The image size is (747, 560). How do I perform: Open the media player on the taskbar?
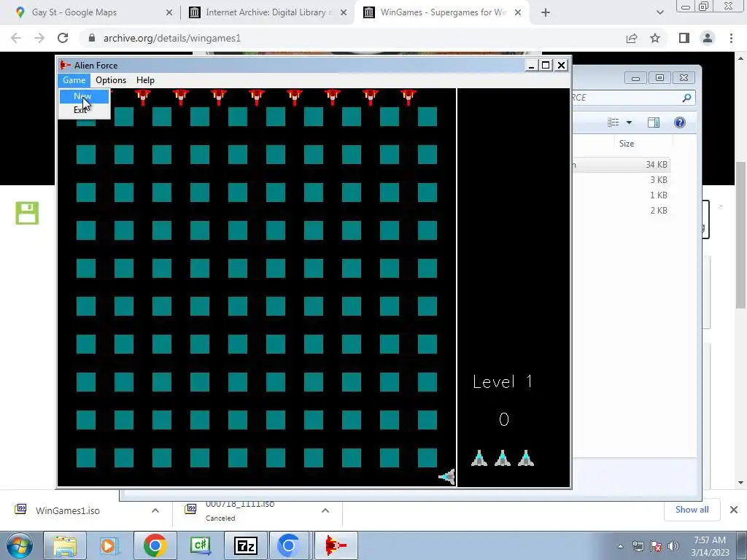(109, 545)
